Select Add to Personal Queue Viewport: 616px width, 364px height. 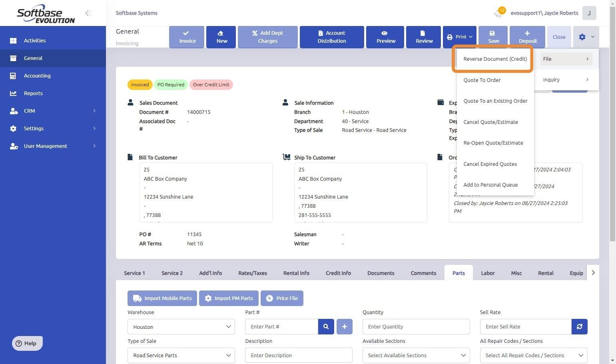pos(495,185)
